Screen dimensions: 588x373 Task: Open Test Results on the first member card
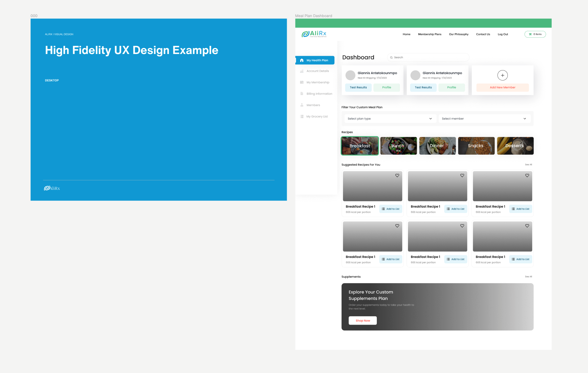point(358,88)
